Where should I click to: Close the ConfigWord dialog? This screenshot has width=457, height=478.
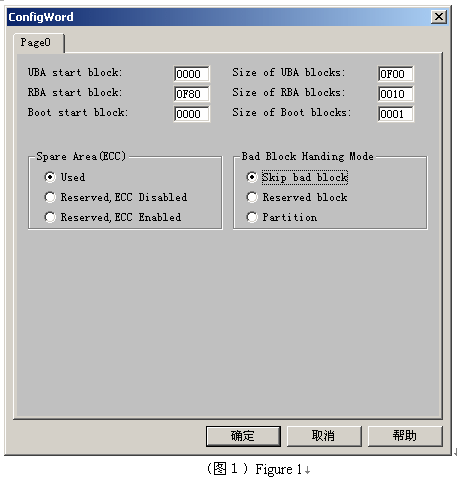point(439,17)
